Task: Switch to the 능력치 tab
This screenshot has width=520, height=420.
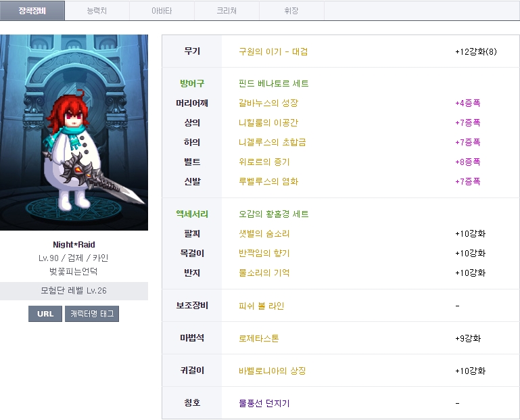Action: 97,11
